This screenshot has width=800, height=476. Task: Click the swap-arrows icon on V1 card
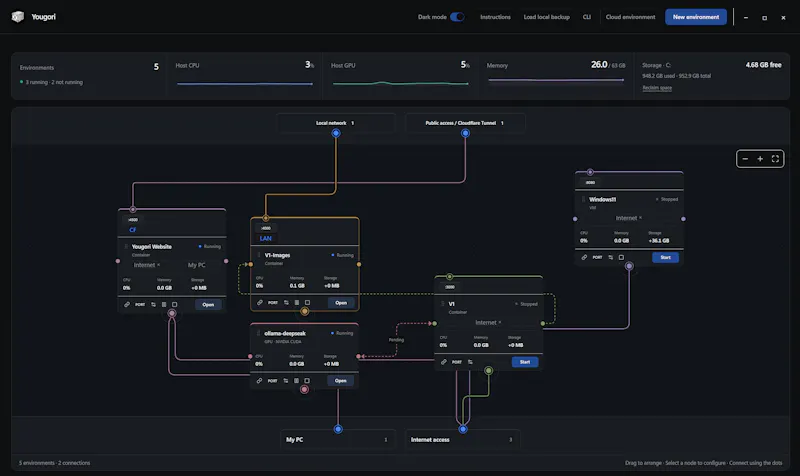click(x=470, y=362)
